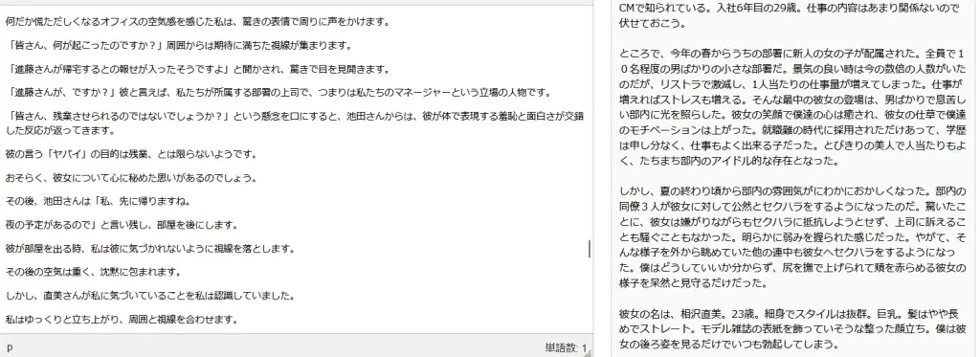Click the editor resize handle beside the word count
The height and width of the screenshot is (357, 980).
click(x=588, y=352)
